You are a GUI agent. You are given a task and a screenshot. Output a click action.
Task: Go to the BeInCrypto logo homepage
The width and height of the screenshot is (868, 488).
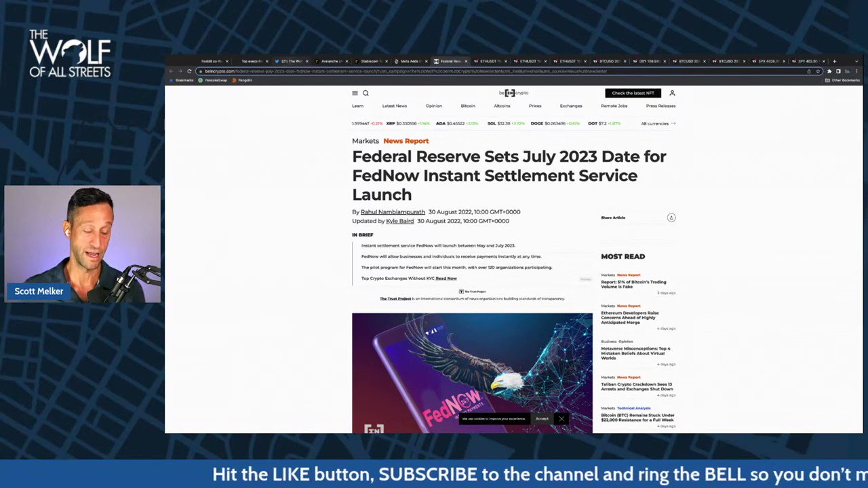click(x=513, y=93)
